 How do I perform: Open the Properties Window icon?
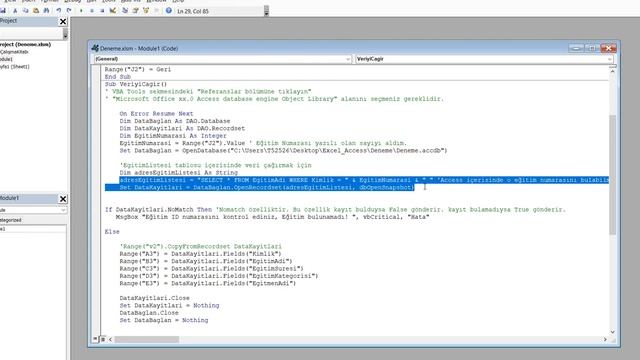[x=136, y=11]
